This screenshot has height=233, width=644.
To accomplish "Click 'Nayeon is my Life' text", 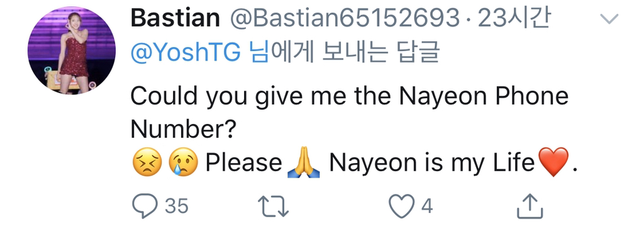I will click(x=431, y=164).
